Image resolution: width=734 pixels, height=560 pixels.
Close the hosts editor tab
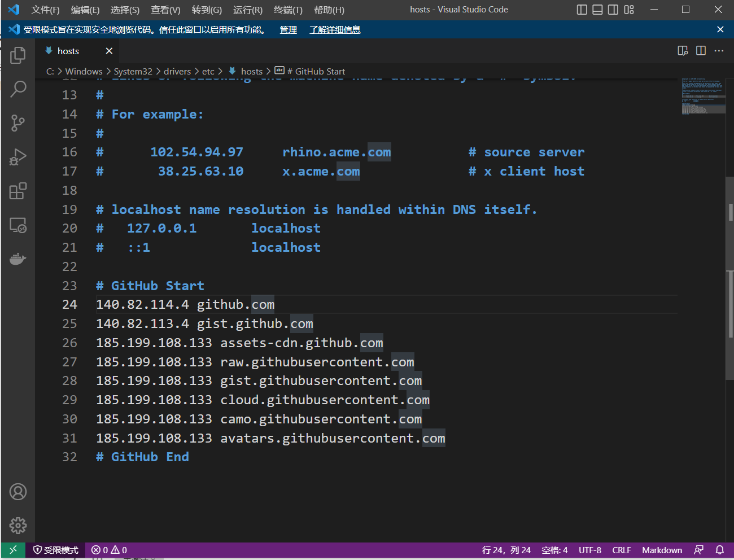click(109, 51)
